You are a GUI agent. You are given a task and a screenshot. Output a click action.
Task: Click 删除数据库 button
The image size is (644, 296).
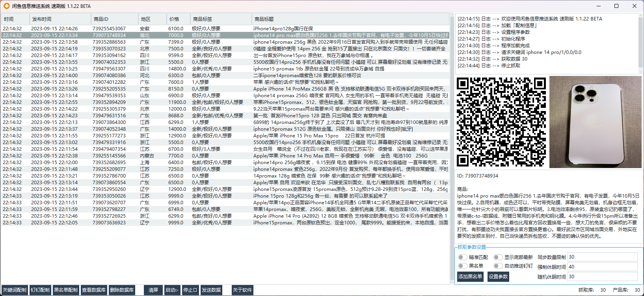(x=122, y=290)
